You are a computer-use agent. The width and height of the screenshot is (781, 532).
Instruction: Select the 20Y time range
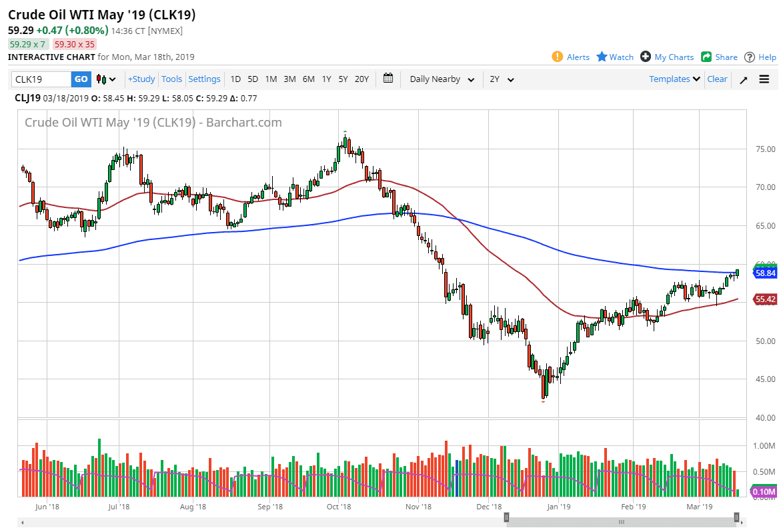click(361, 79)
